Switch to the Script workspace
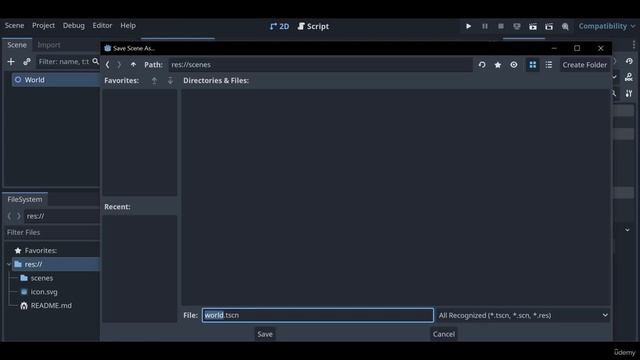This screenshot has width=640, height=360. [x=313, y=27]
